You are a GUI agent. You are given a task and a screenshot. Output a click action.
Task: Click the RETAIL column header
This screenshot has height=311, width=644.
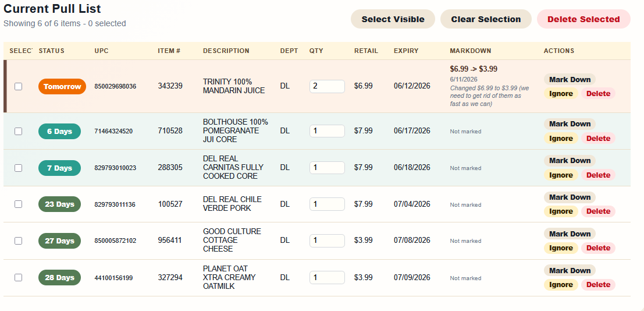[366, 51]
